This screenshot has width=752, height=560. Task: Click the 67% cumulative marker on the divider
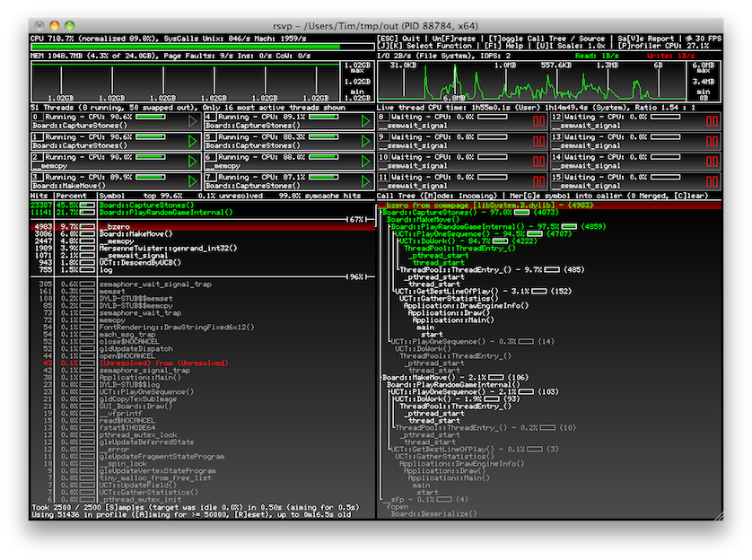point(356,219)
